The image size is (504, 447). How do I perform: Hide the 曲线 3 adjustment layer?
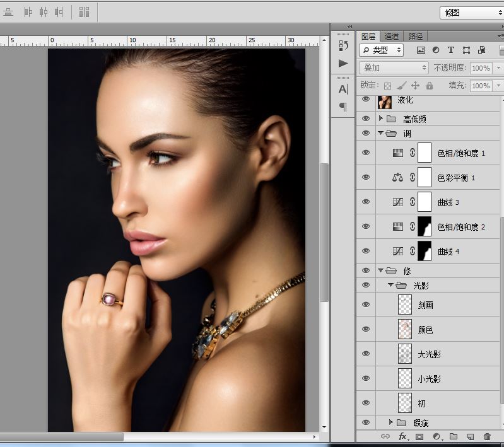coord(365,202)
